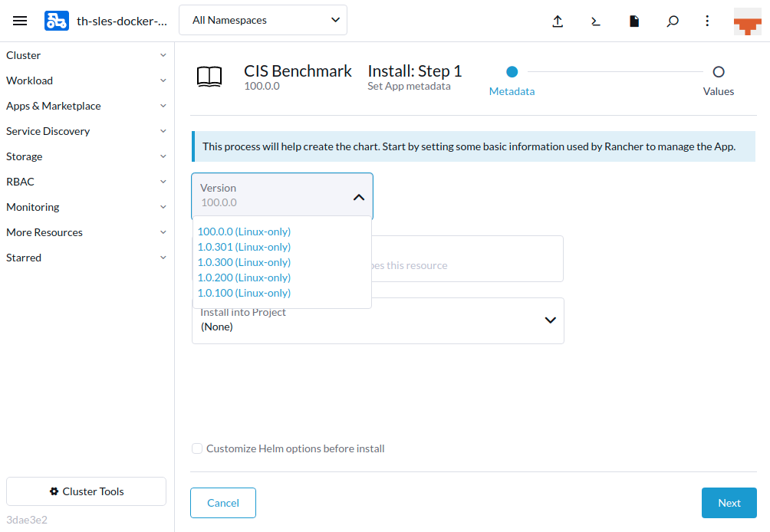Click the Import YAML upload icon
Image resolution: width=770 pixels, height=532 pixels.
[x=558, y=21]
